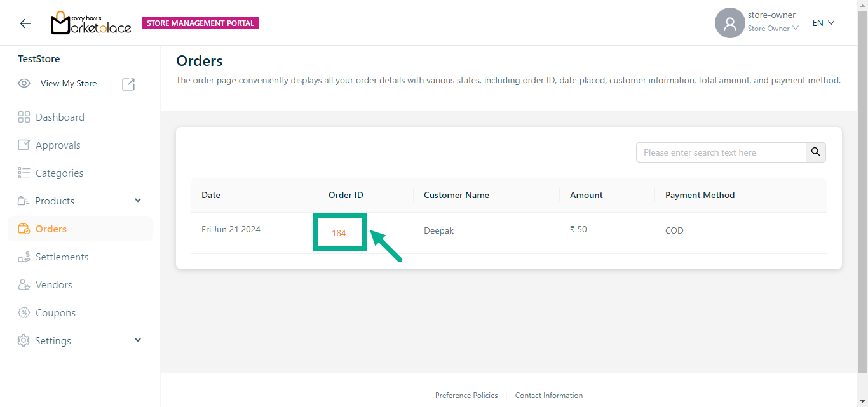Image resolution: width=868 pixels, height=407 pixels.
Task: Open the Store Owner role dropdown
Action: coord(773,29)
